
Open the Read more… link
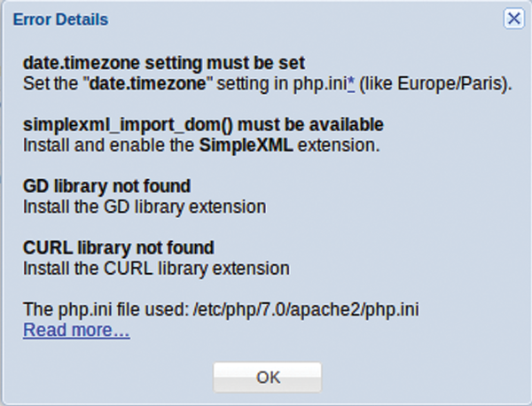click(76, 331)
